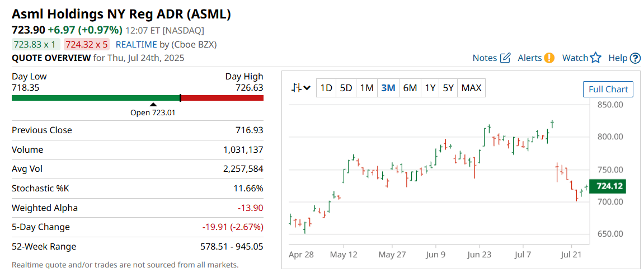
Task: Click the REALTIME link
Action: coord(137,44)
